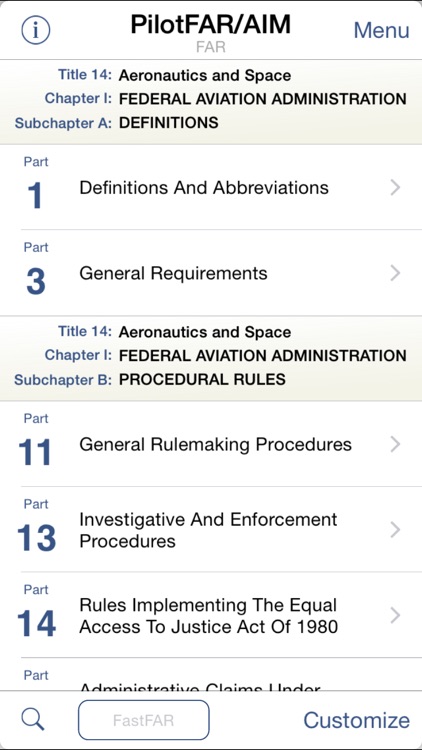Tap the large Part 13 number
The image size is (422, 750).
[36, 538]
